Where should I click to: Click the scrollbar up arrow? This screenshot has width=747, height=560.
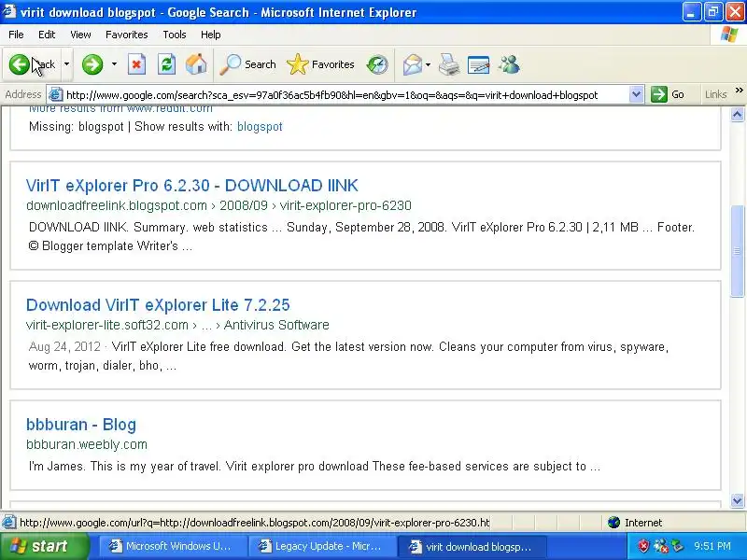click(737, 114)
